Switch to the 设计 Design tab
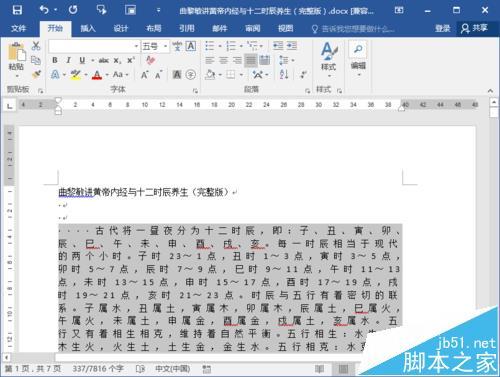500x377 pixels. (121, 28)
